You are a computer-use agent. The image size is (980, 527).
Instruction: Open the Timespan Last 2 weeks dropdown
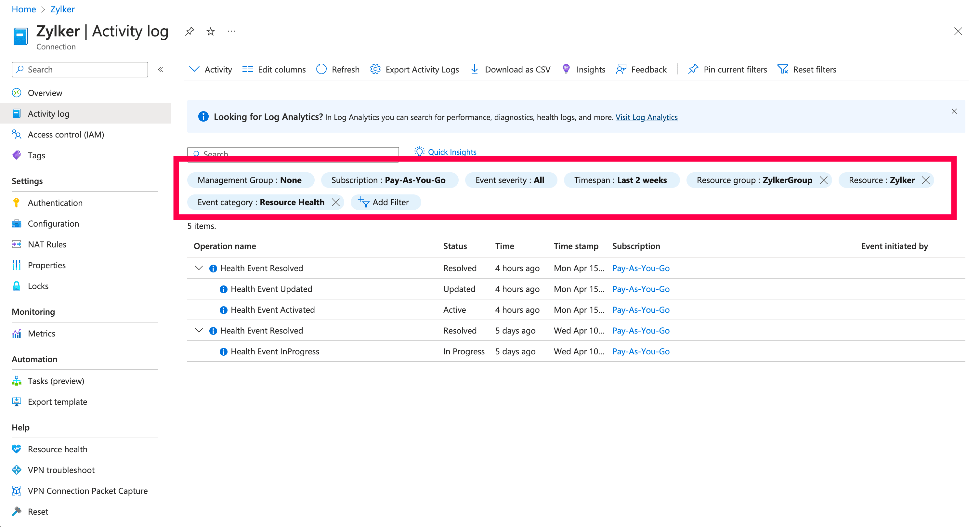coord(621,180)
